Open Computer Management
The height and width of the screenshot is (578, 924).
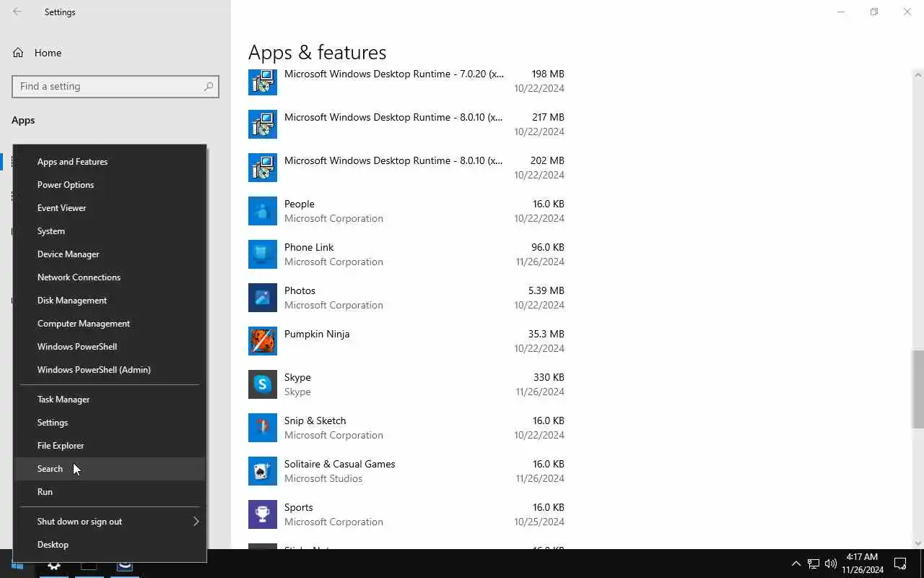point(110,324)
